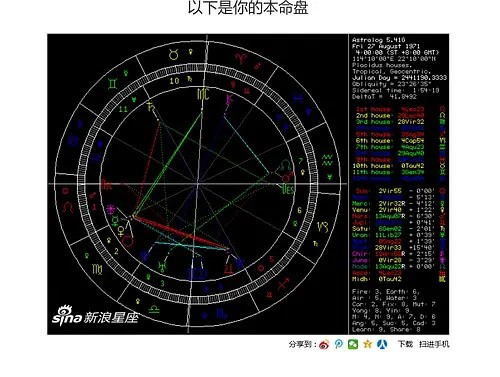This screenshot has height=377, width=500.
Task: Click the MC midheaven label in chart
Action: click(203, 95)
